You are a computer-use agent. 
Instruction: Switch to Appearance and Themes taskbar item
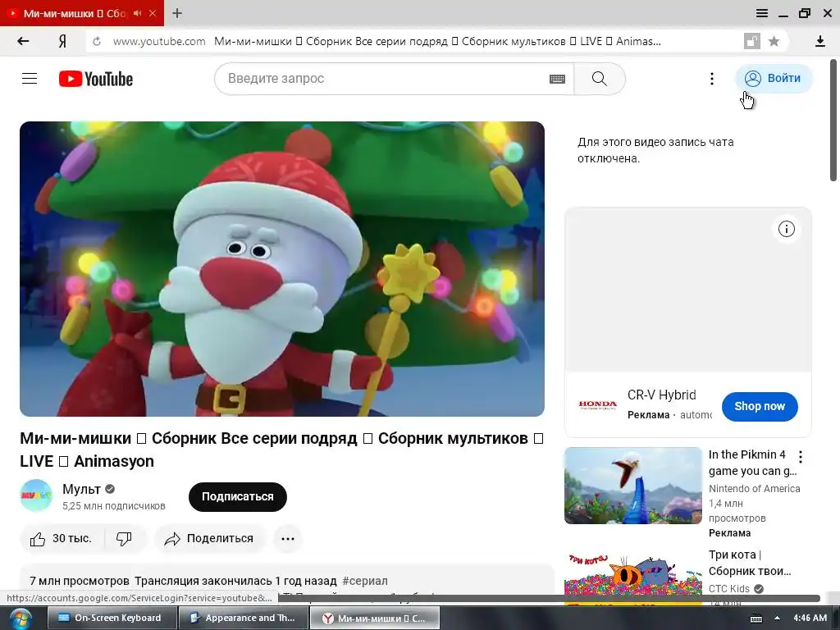pos(243,618)
